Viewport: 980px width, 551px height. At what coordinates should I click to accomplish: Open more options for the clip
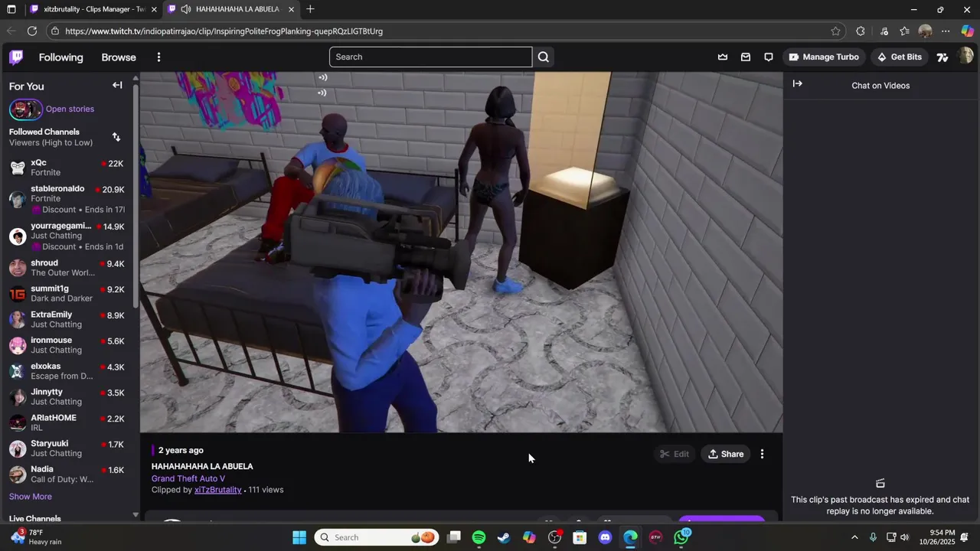(762, 454)
